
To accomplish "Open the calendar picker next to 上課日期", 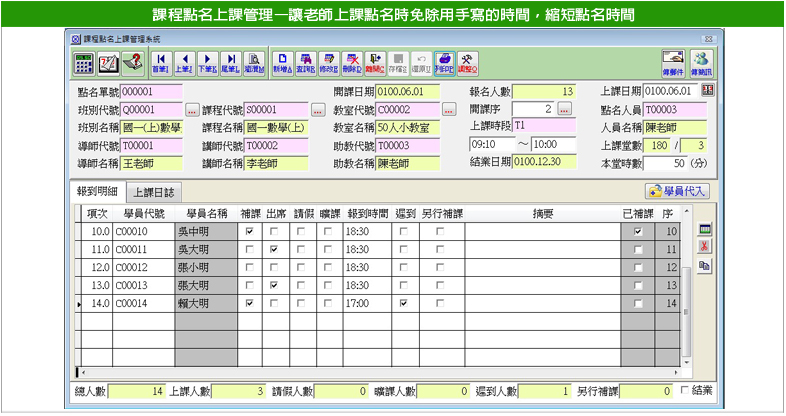I will pos(708,91).
